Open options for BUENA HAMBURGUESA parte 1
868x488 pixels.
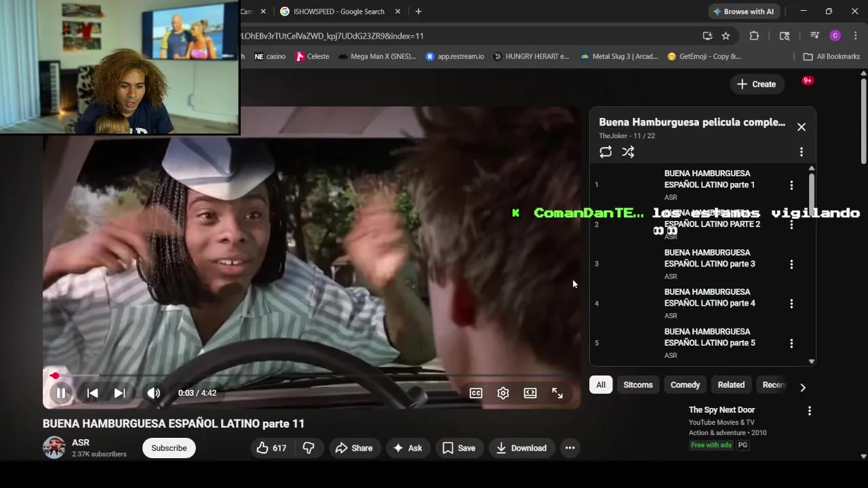tap(791, 185)
